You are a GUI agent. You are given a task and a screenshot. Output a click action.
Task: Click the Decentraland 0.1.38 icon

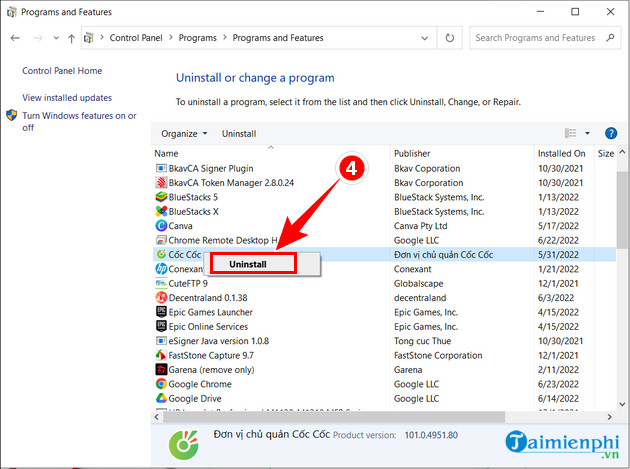[161, 298]
